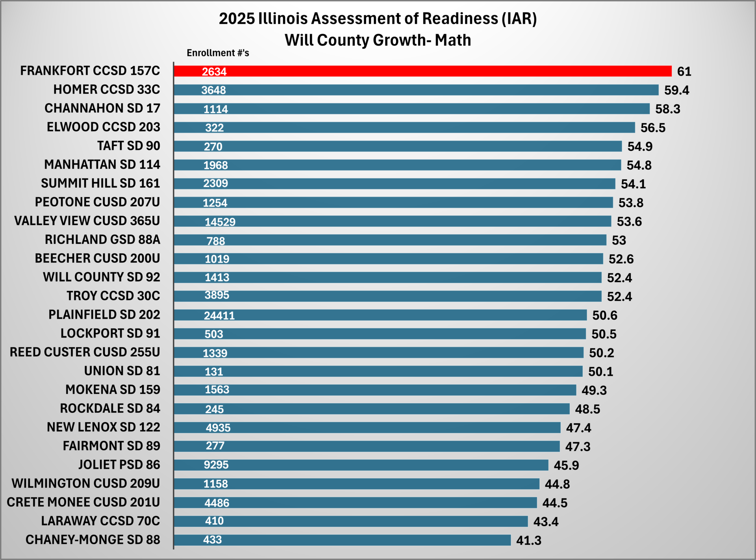Click the chart title 'Will County Growth- Math'
This screenshot has width=756, height=560.
378,40
